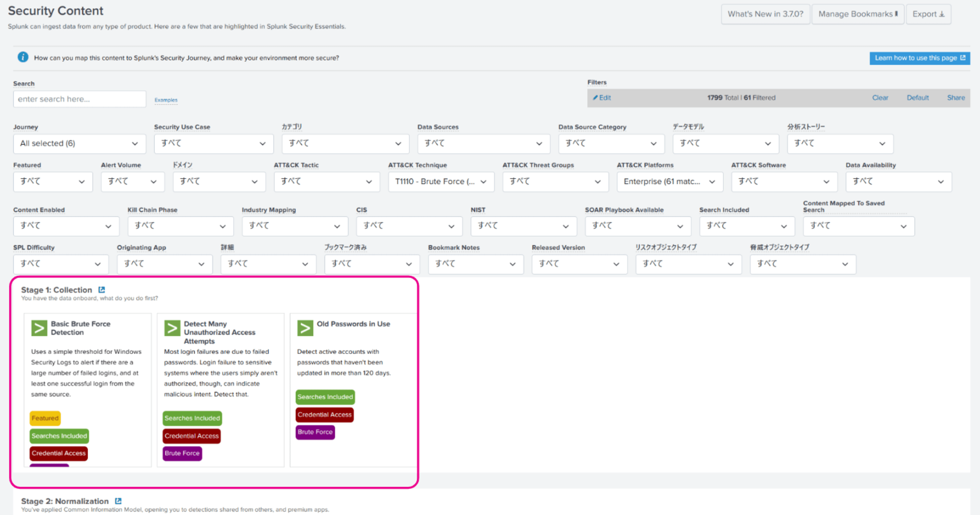Open the ATT&CK Software dropdown
The height and width of the screenshot is (515, 980).
(x=784, y=182)
